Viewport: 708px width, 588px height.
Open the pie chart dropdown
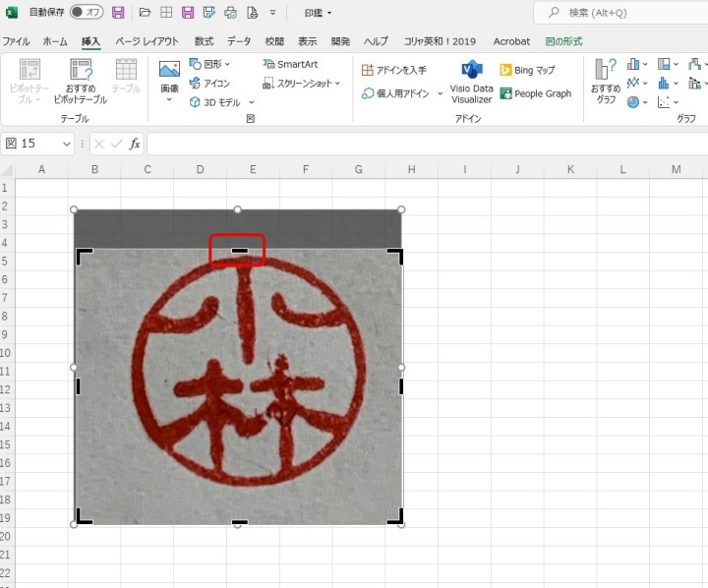click(637, 102)
